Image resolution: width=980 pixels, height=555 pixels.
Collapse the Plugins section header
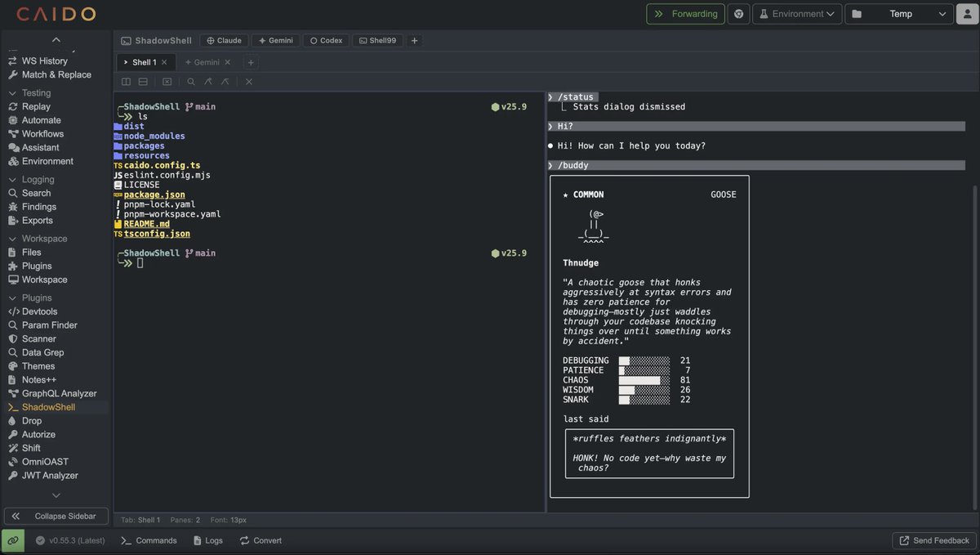coord(29,298)
